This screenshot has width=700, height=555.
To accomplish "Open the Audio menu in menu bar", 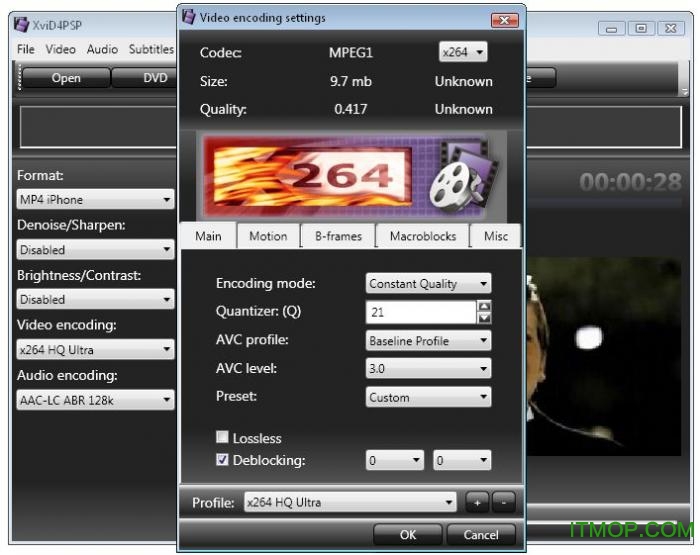I will pyautogui.click(x=102, y=49).
